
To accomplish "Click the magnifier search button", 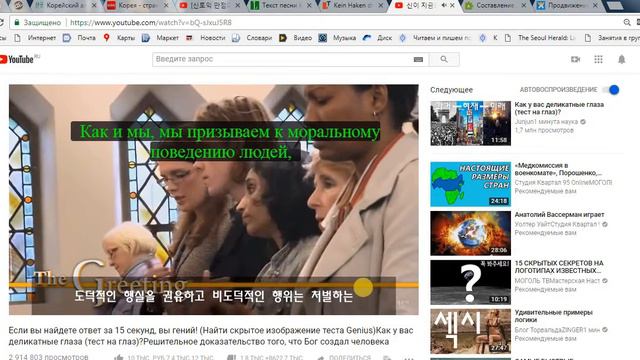I will point(444,59).
